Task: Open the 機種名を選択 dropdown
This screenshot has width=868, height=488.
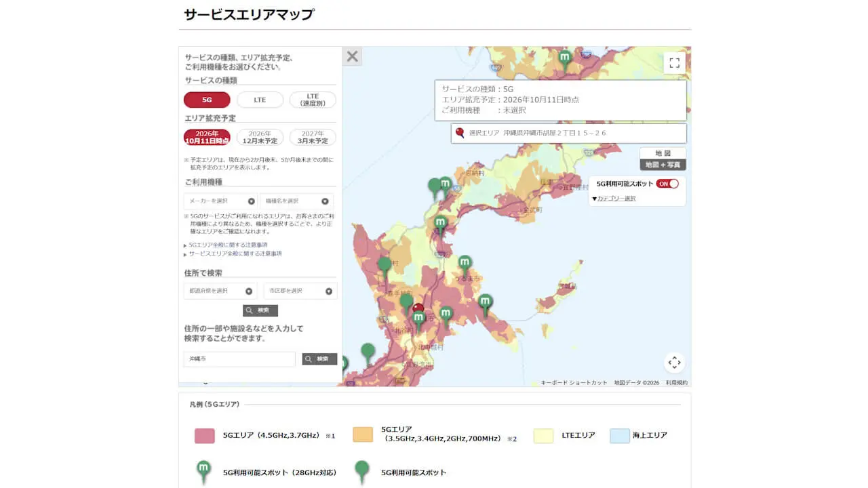Action: pos(296,201)
